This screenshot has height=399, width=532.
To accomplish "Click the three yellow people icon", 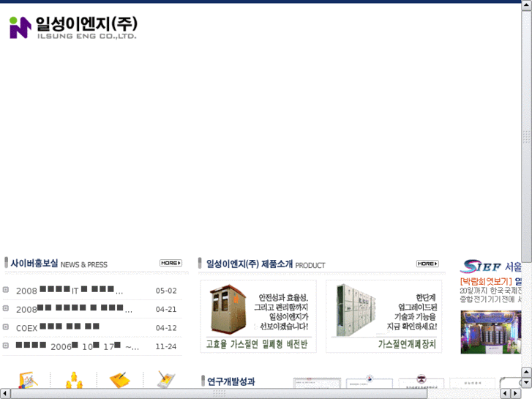I will (x=74, y=380).
